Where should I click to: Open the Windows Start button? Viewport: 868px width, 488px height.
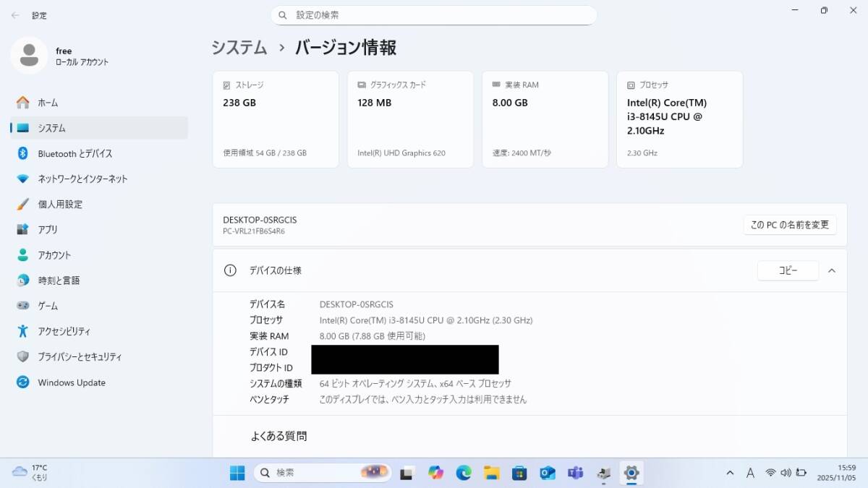point(237,473)
